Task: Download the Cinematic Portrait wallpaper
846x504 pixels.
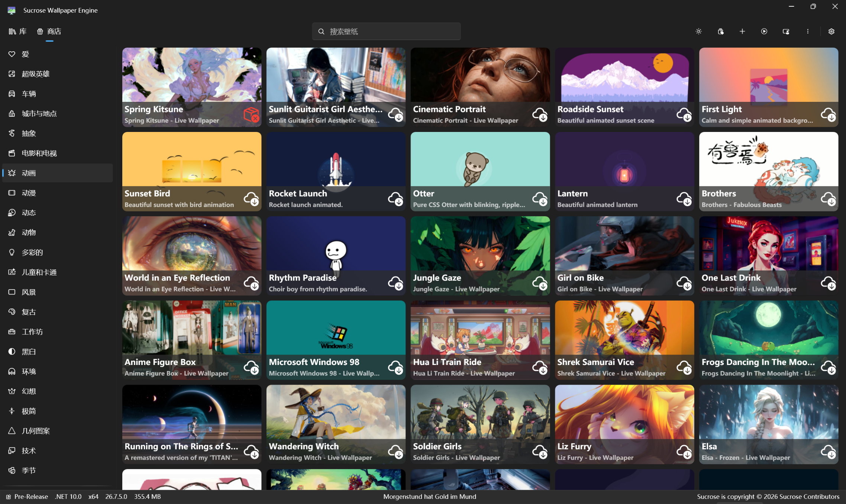Action: click(540, 114)
